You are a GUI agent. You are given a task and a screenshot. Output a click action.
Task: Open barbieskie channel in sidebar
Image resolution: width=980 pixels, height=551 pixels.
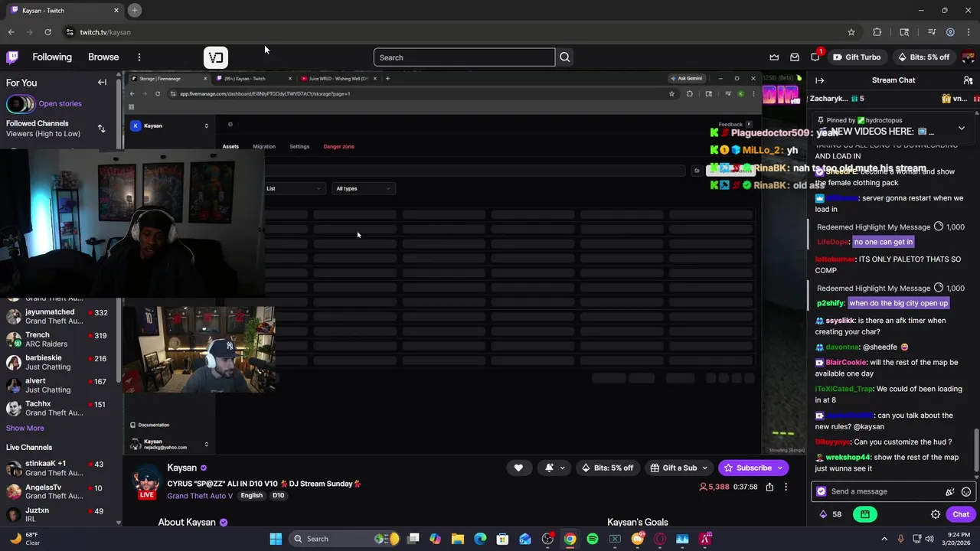click(60, 362)
